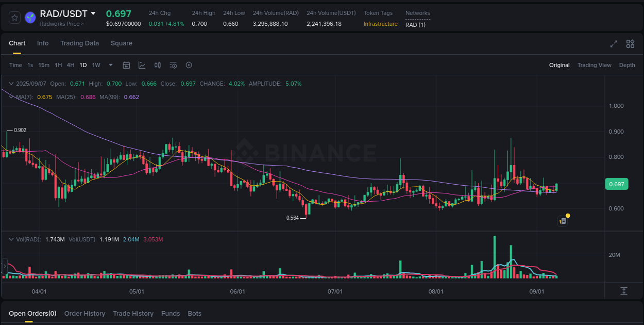
Task: Click the green 0.697 price tag
Action: [x=616, y=184]
